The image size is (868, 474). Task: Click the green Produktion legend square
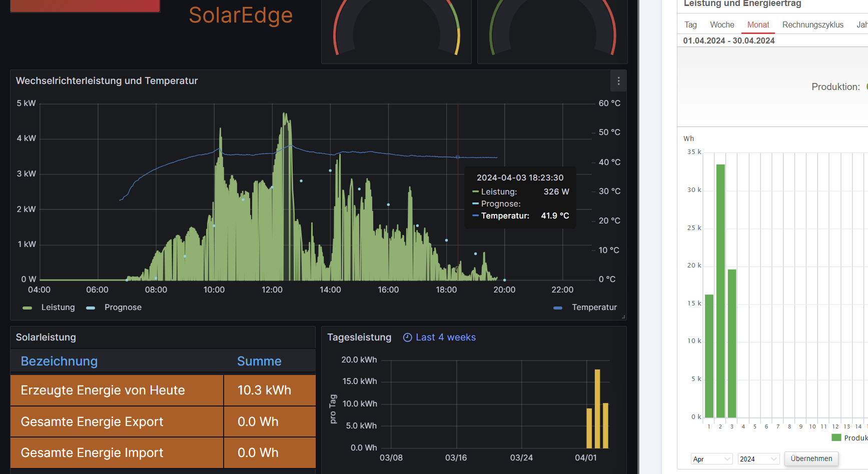pyautogui.click(x=836, y=438)
